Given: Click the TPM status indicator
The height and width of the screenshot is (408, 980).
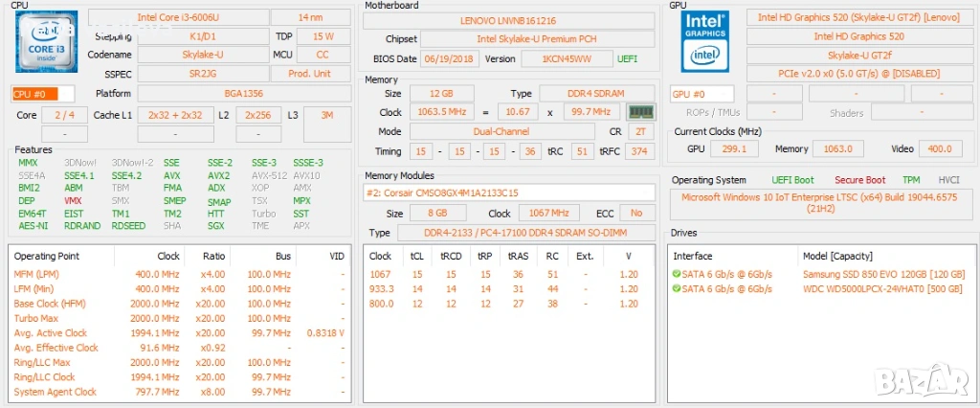Looking at the screenshot, I should click(x=911, y=180).
